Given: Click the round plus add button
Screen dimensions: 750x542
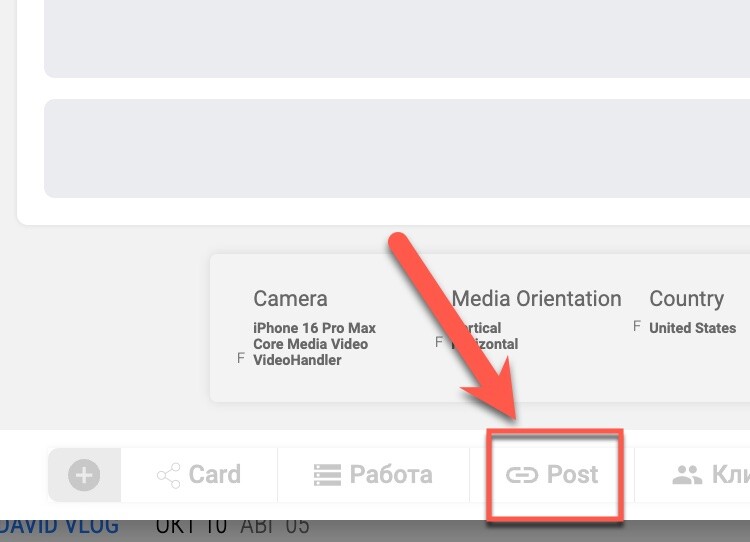Looking at the screenshot, I should [x=84, y=475].
